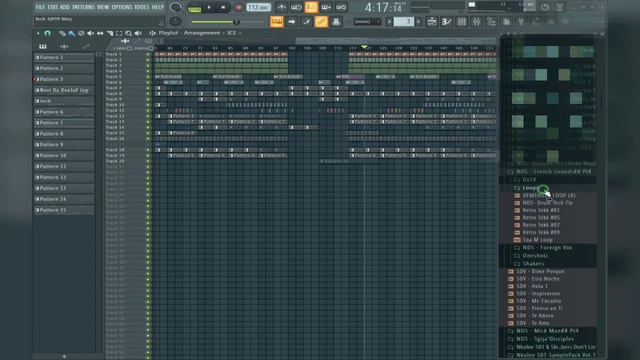
Task: Click the step editing arrow icon
Action: click(291, 21)
